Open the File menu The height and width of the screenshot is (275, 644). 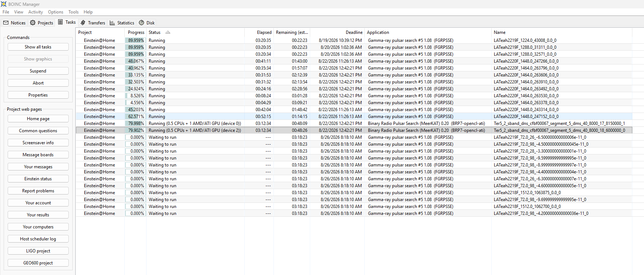pos(6,12)
